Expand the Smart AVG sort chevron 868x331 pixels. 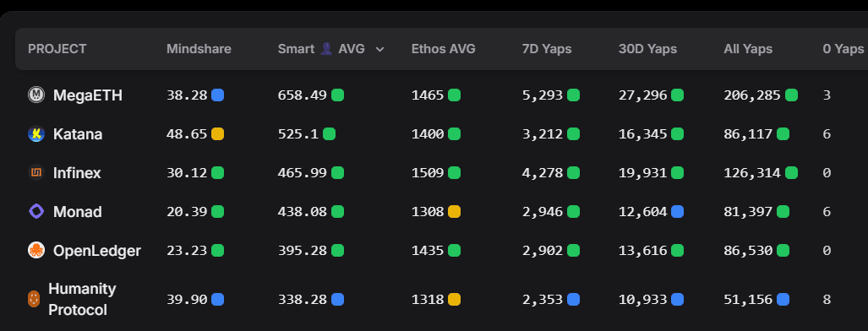[x=379, y=49]
